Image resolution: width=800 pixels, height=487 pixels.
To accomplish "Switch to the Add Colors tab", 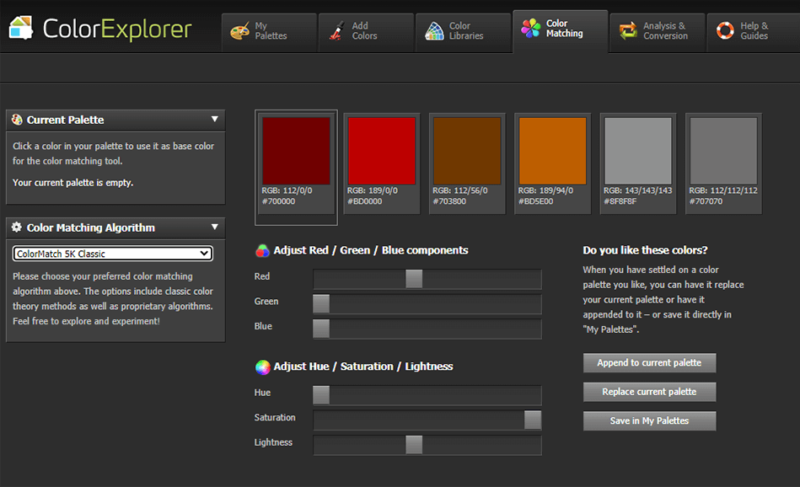I will click(366, 33).
